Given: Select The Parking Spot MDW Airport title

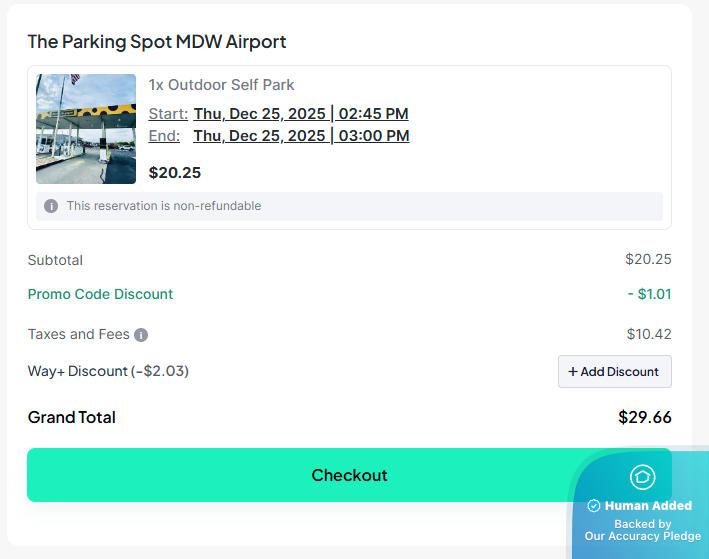Looking at the screenshot, I should (x=157, y=42).
